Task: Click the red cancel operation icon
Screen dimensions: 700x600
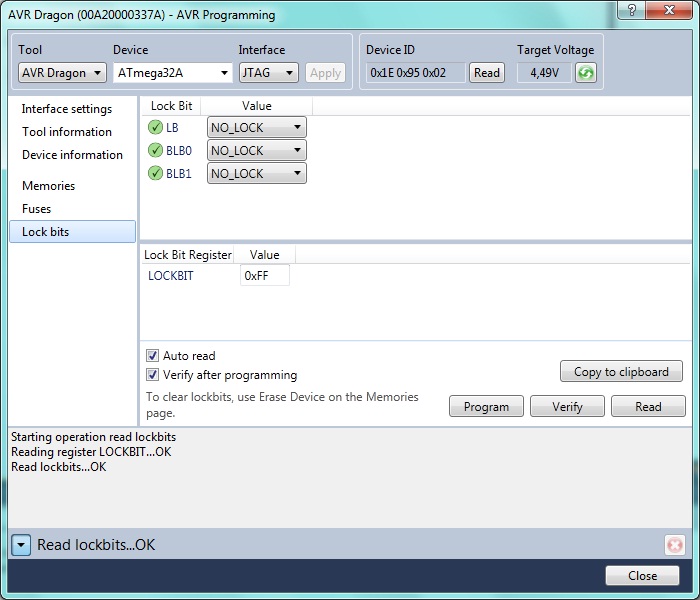Action: [675, 545]
